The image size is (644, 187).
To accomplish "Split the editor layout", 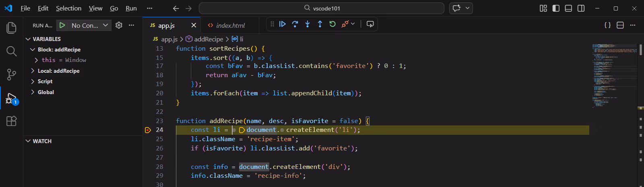I will pos(620,25).
